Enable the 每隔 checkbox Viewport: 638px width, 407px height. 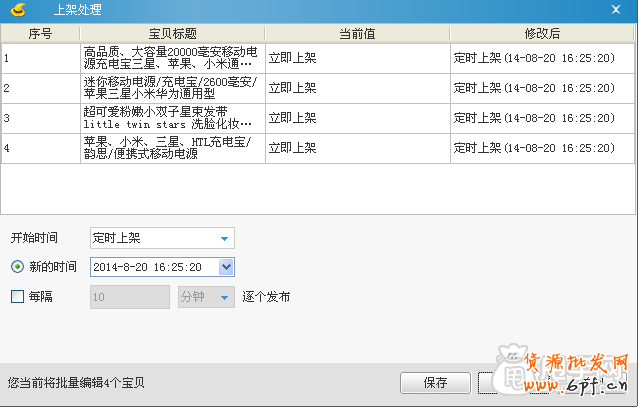(16, 297)
